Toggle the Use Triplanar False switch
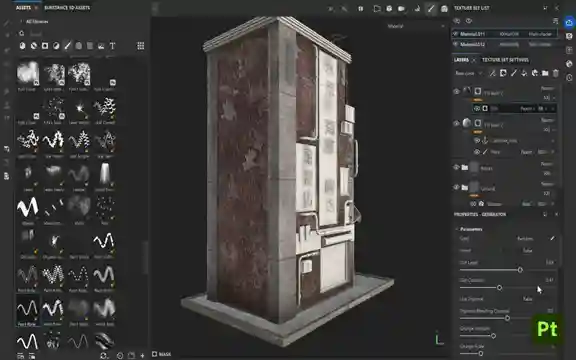Image resolution: width=576 pixels, height=360 pixels. click(527, 299)
